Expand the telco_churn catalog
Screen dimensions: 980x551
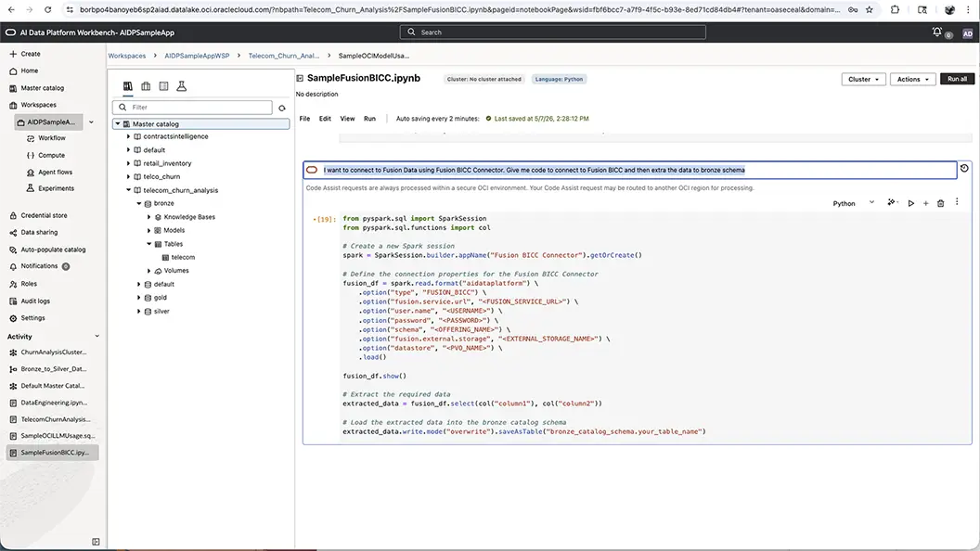(x=129, y=177)
